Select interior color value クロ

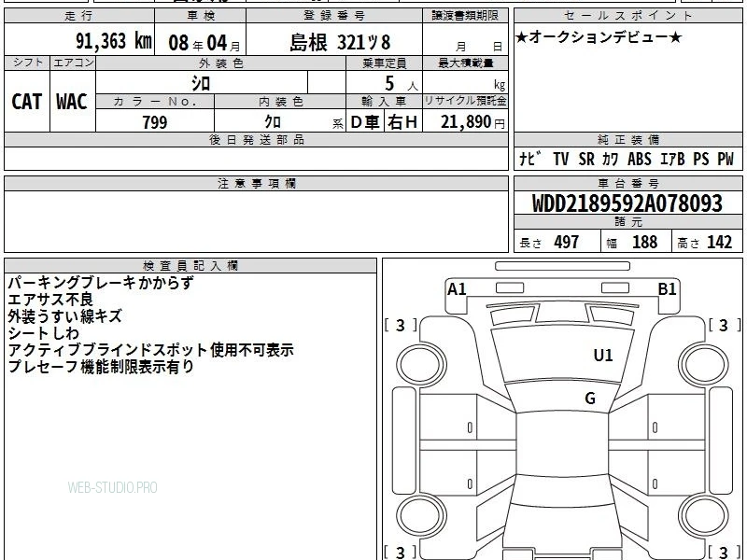(273, 122)
